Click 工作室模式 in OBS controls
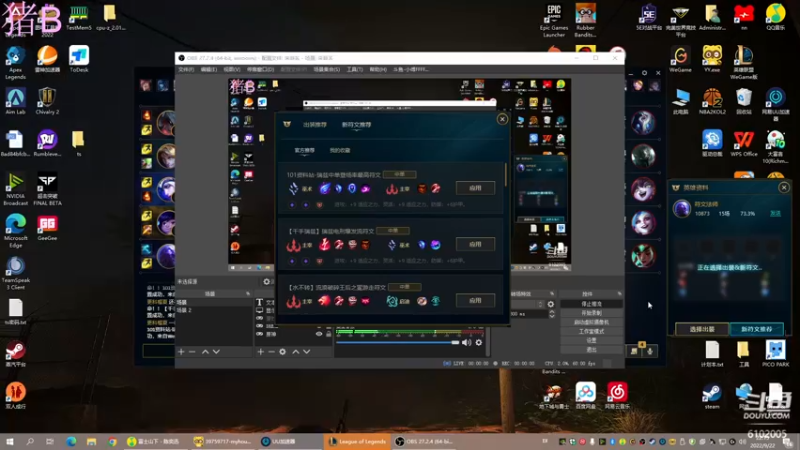This screenshot has width=800, height=450. pos(591,332)
